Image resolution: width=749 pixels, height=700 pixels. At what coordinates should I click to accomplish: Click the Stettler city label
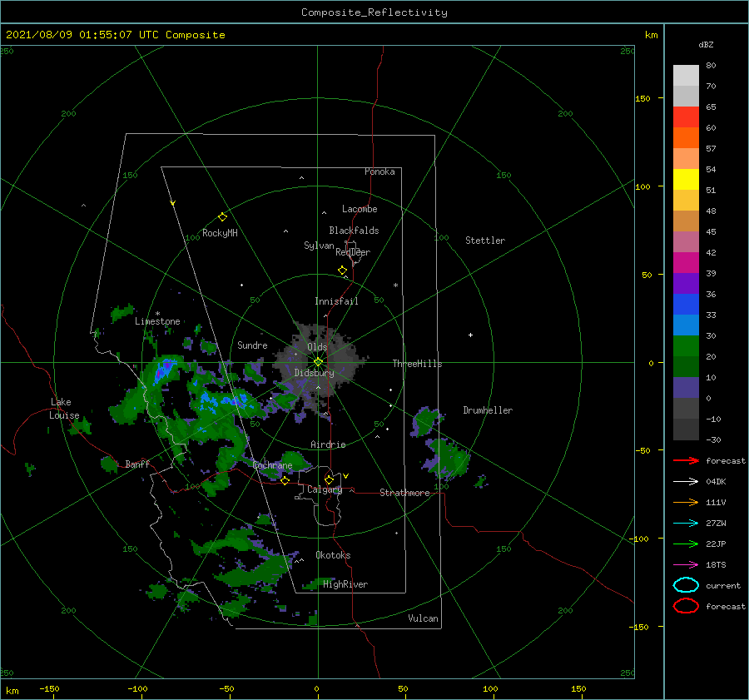click(x=485, y=241)
